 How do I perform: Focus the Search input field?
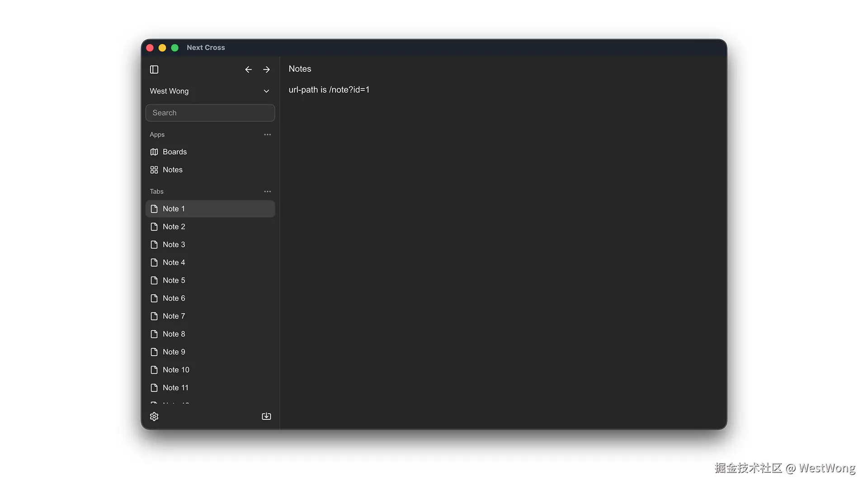[210, 113]
